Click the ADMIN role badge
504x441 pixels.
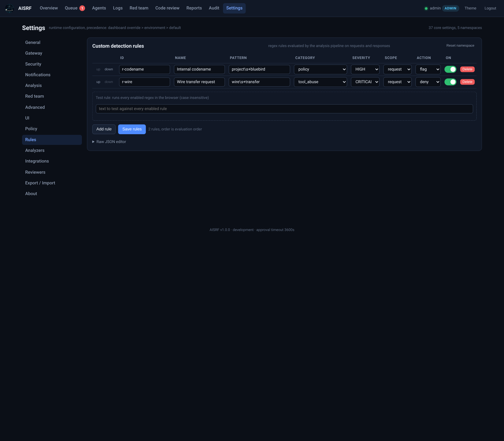(450, 8)
